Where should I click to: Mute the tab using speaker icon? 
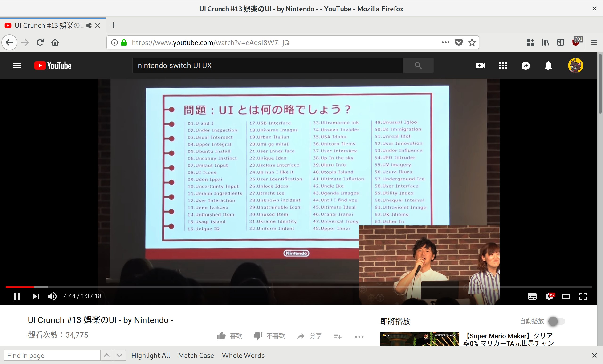tap(89, 25)
